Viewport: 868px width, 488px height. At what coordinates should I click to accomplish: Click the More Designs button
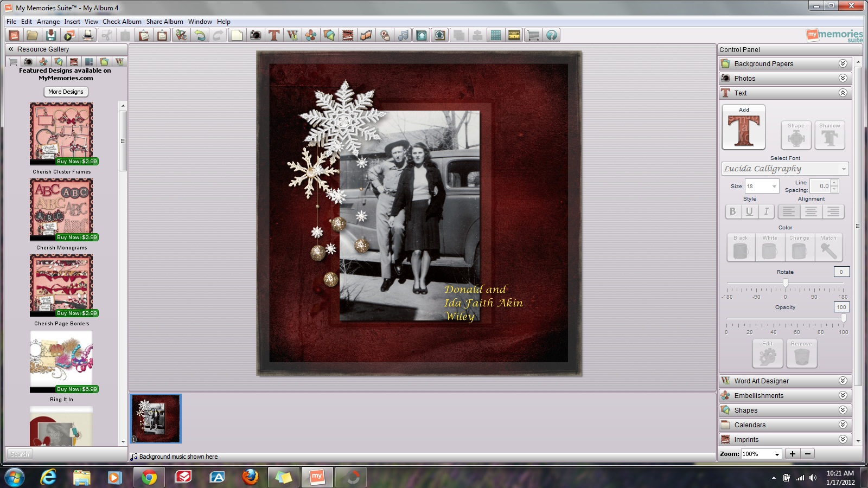point(66,92)
